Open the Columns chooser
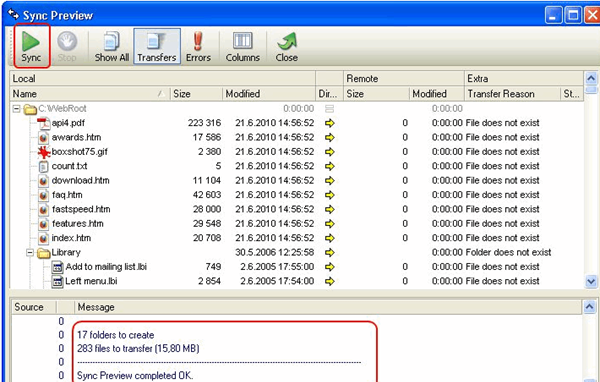Image resolution: width=600 pixels, height=382 pixels. pyautogui.click(x=243, y=46)
